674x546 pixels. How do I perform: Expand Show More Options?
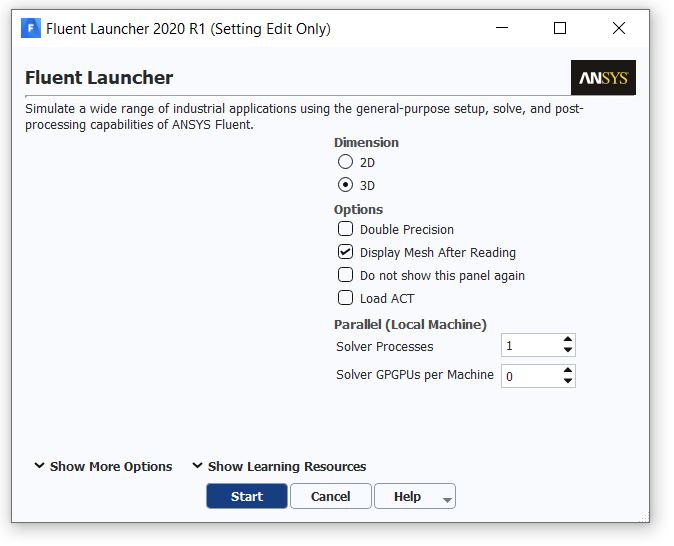click(103, 466)
